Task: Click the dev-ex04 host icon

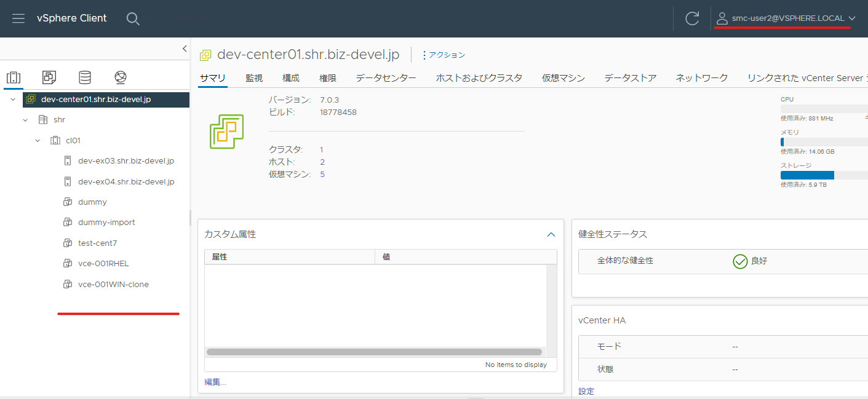Action: pos(68,181)
